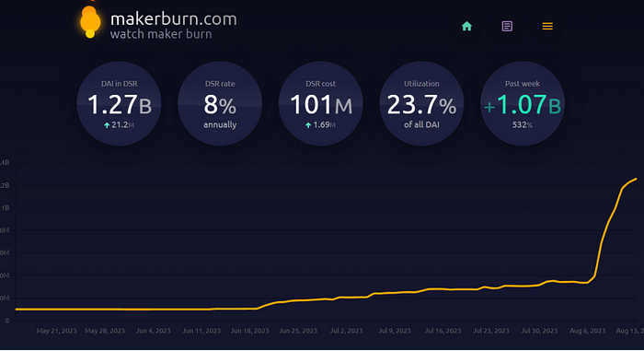644x351 pixels.
Task: Click the makerburn.com site title
Action: click(x=173, y=19)
